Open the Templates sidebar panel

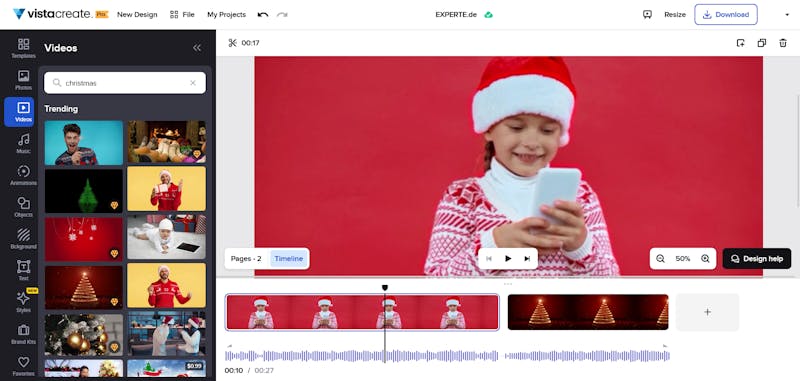(x=23, y=47)
